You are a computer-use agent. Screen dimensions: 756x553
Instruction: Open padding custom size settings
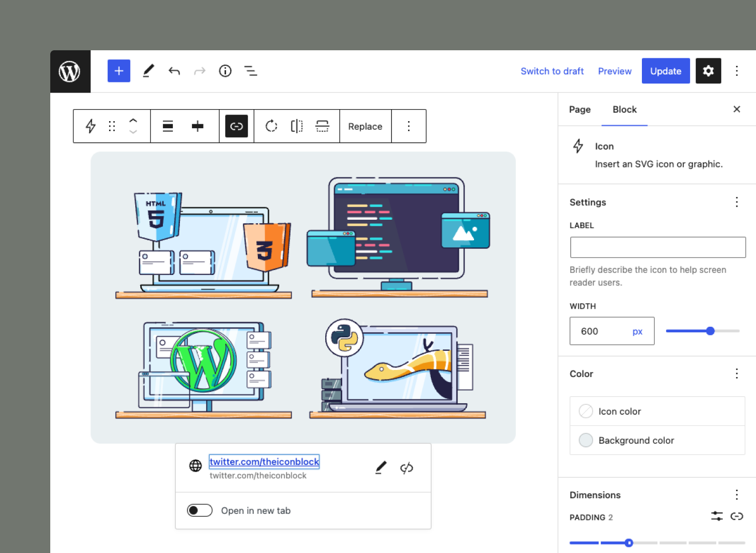click(717, 516)
